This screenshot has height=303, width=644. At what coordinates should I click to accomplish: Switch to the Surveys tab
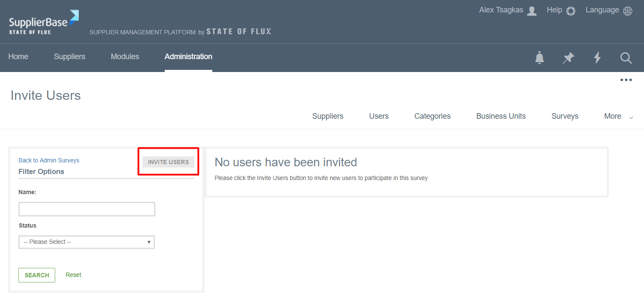pos(565,116)
